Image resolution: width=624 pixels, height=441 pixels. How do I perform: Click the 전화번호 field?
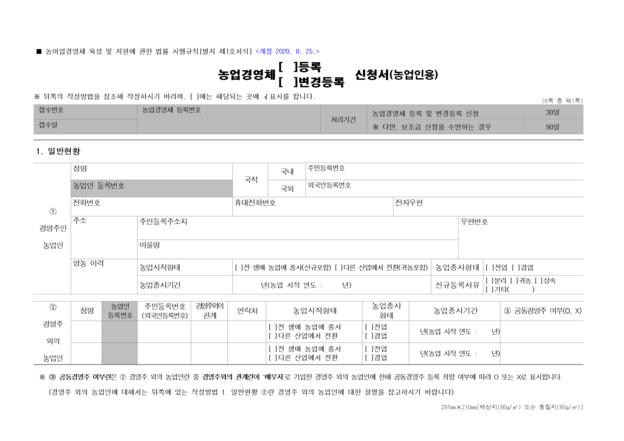click(152, 207)
